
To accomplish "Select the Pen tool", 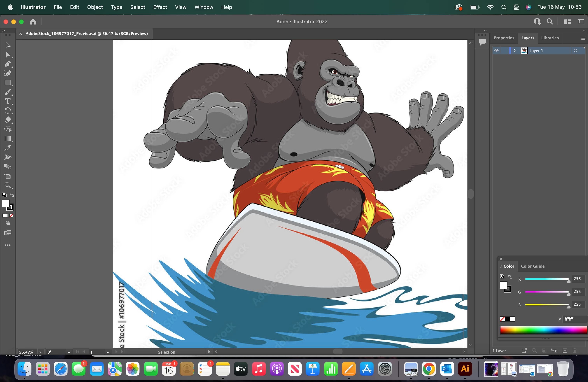I will 7,64.
